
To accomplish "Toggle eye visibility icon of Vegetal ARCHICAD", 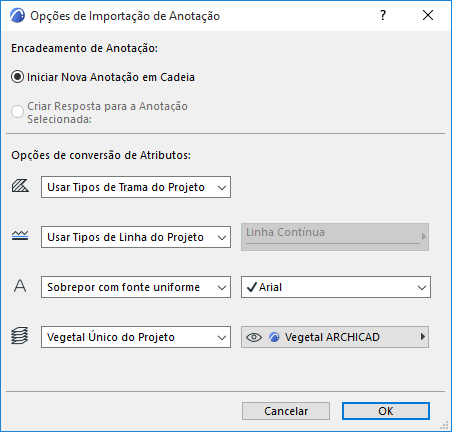I will tap(254, 337).
